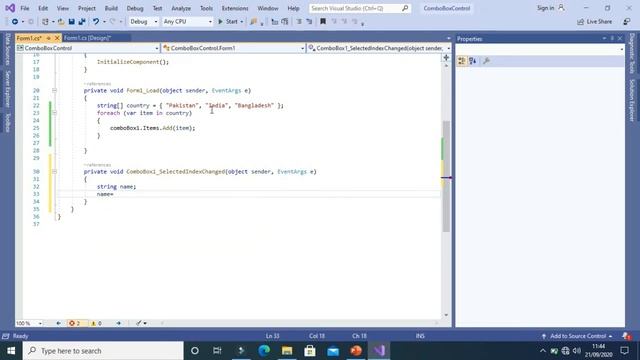Click Add to Source Control
Viewport: 640px width, 360px height.
(x=577, y=336)
